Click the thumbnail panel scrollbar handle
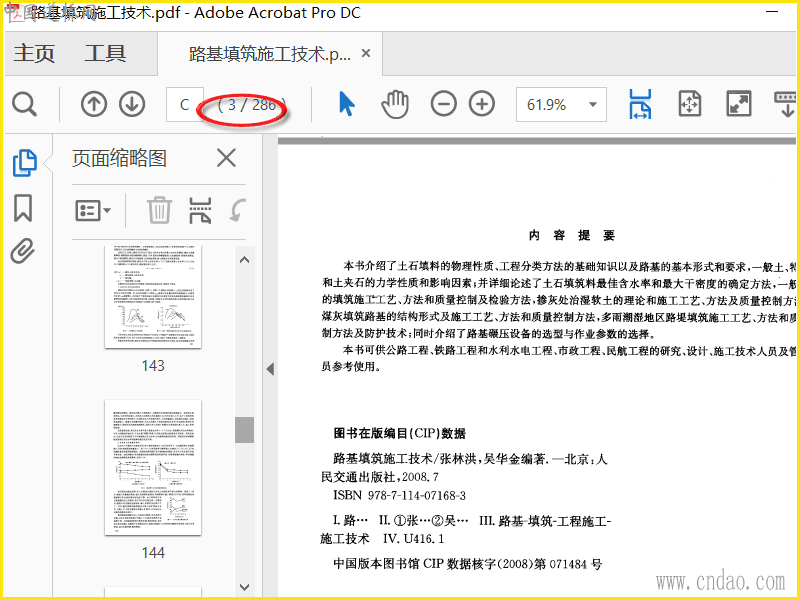Viewport: 800px width, 600px height. pos(244,430)
